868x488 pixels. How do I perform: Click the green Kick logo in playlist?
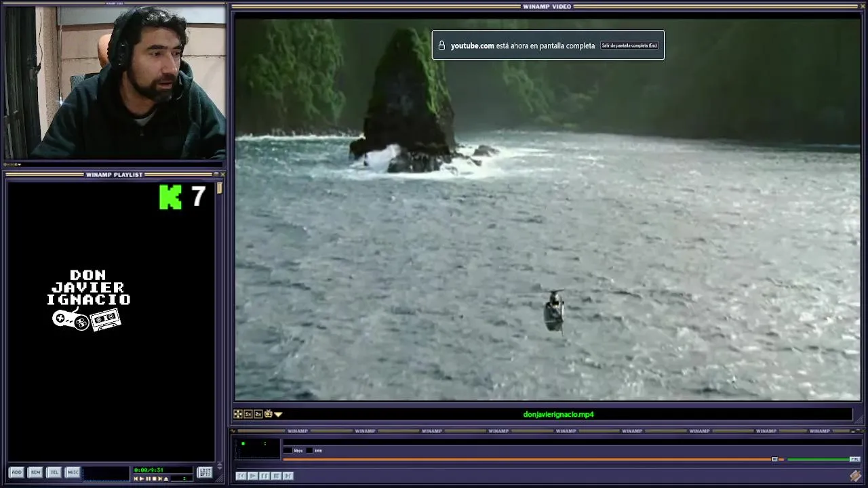(171, 197)
